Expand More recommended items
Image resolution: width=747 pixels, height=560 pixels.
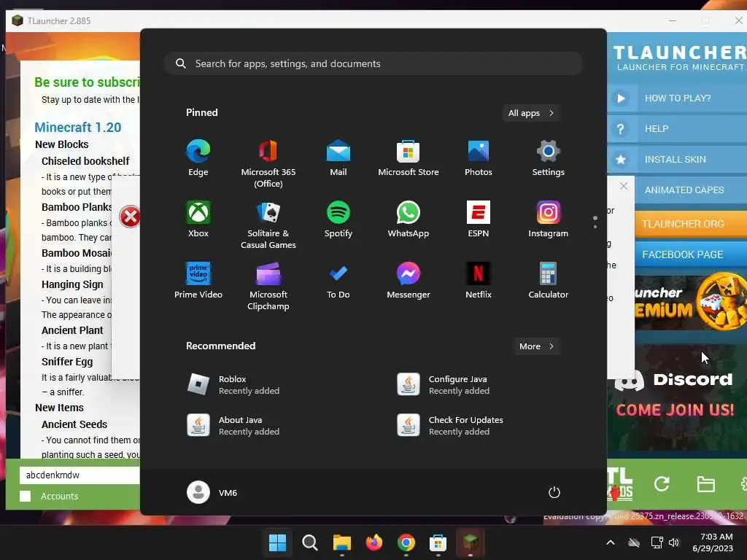pos(536,346)
